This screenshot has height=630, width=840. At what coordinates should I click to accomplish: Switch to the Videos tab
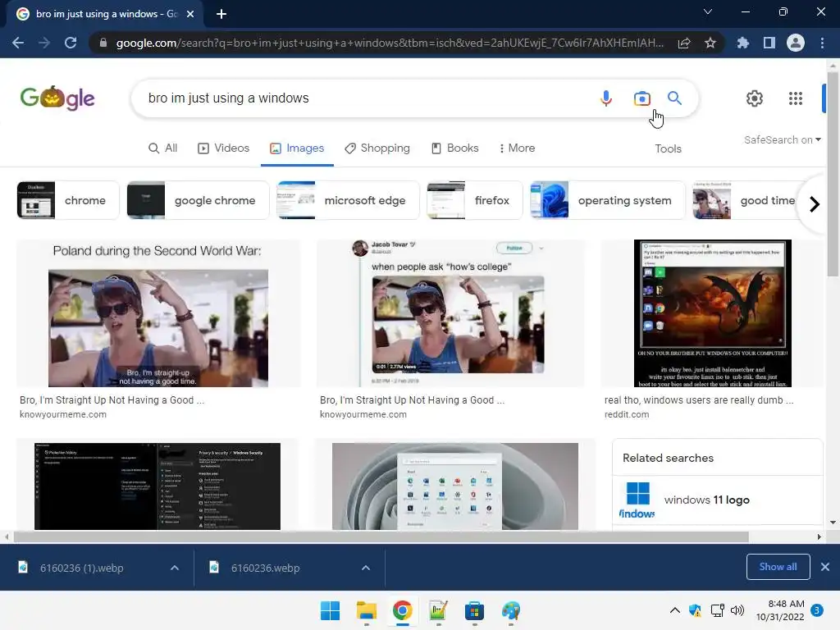click(x=224, y=148)
